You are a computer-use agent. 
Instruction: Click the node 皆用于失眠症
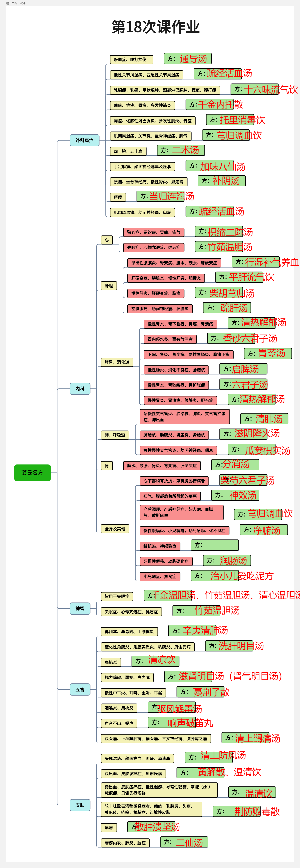(x=117, y=596)
